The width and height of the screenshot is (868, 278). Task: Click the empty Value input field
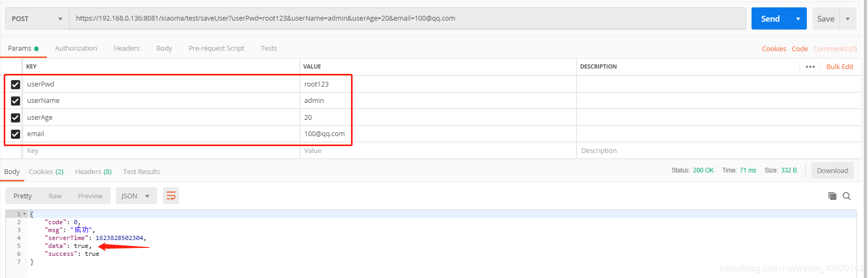click(438, 150)
